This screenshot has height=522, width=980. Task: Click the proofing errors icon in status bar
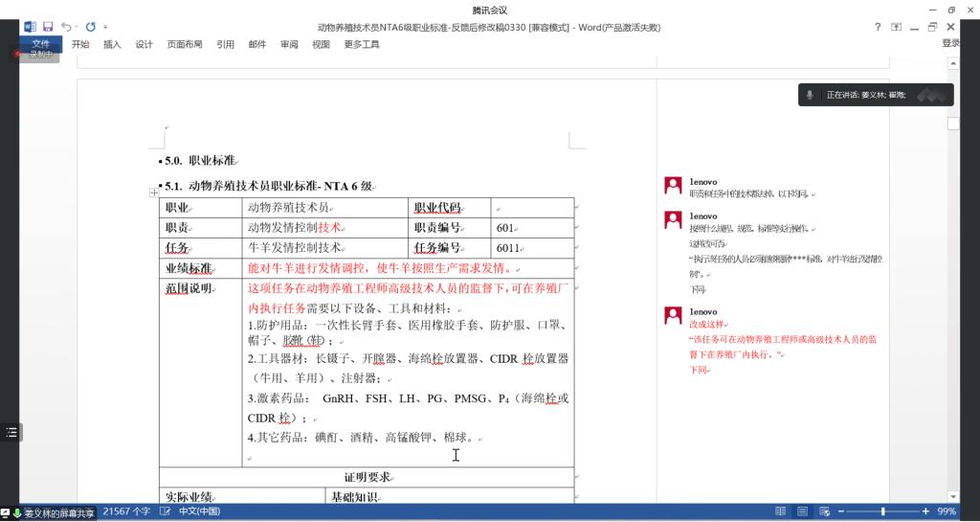(165, 511)
